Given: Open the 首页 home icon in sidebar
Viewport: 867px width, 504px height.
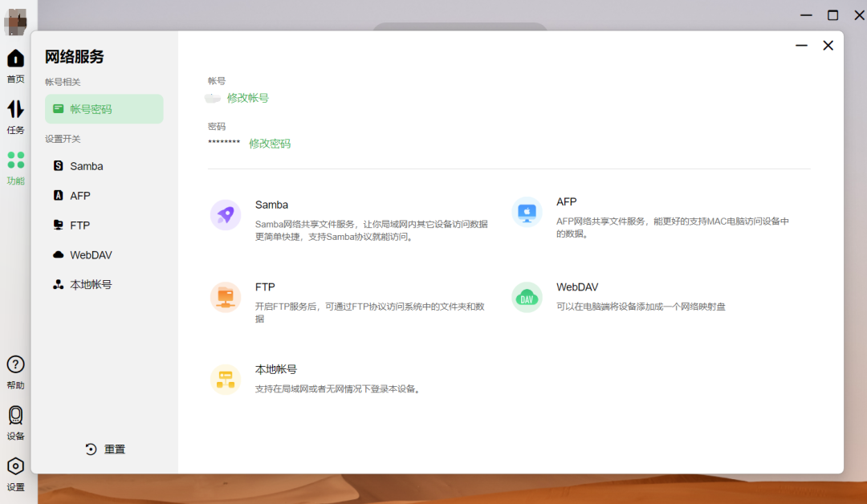Looking at the screenshot, I should tap(15, 59).
